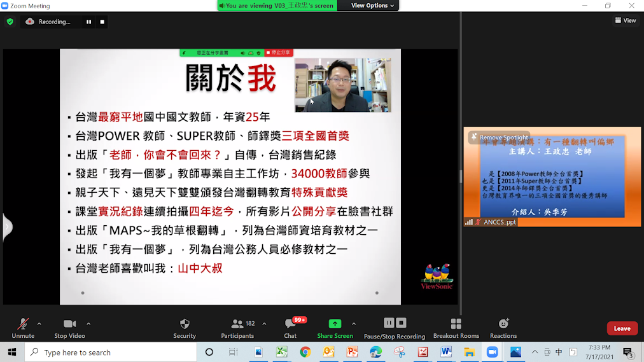Image resolution: width=644 pixels, height=362 pixels.
Task: Click the taskbar search box
Action: click(111, 352)
